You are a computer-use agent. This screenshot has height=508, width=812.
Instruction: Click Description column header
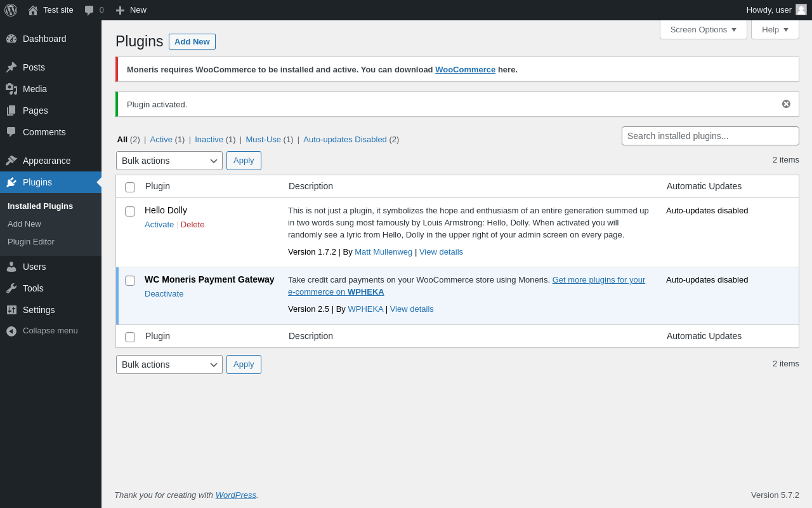311,186
